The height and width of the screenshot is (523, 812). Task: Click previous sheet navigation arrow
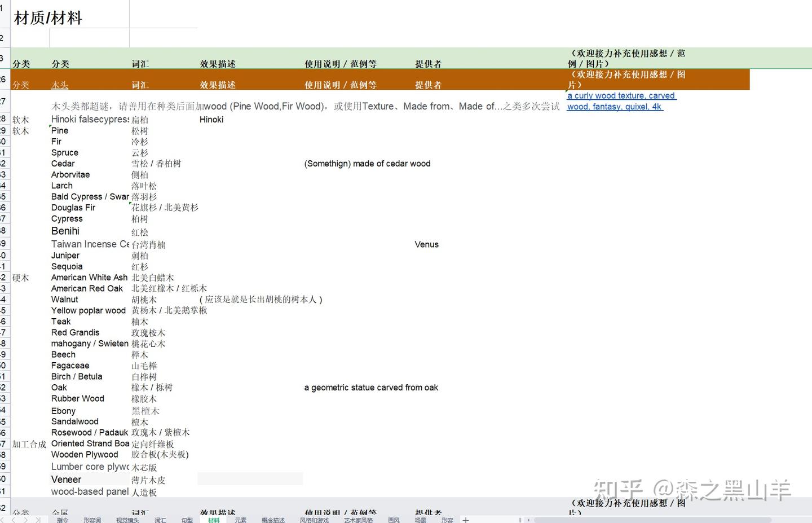click(x=15, y=520)
